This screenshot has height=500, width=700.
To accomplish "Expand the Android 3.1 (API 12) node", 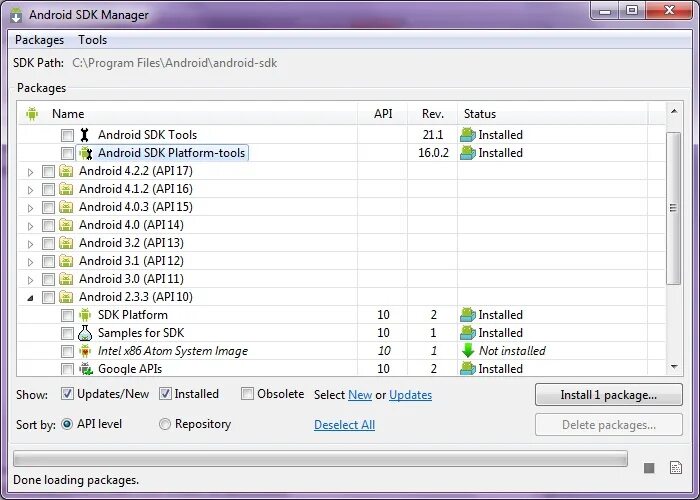I will coord(30,262).
